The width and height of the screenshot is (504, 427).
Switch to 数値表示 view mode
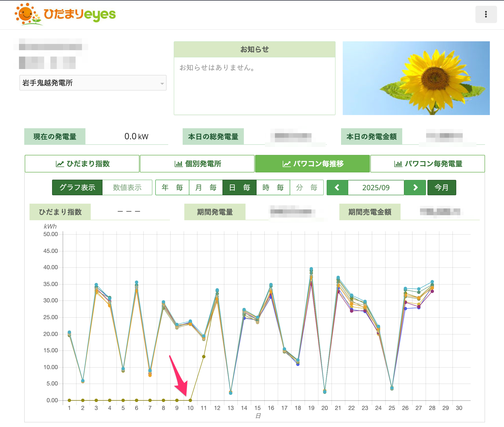127,187
